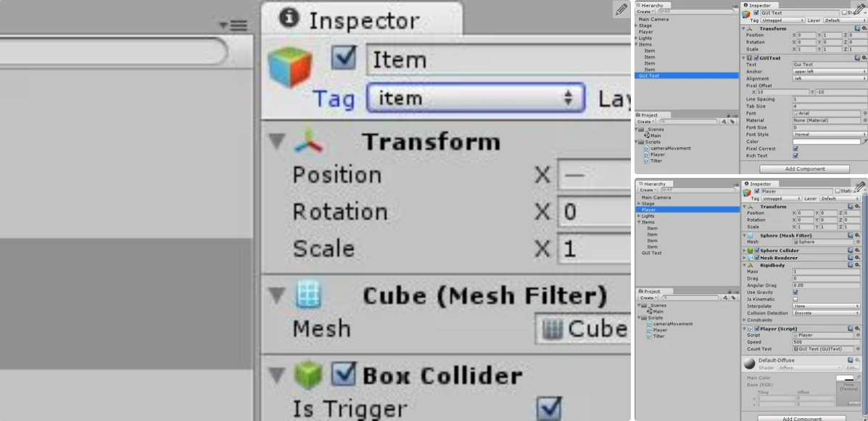Open the Anchor dropdown set to upper left
This screenshot has width=868, height=421.
tap(830, 72)
